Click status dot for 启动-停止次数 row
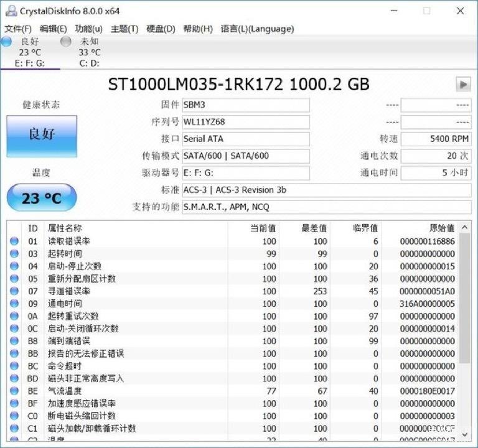Image resolution: width=478 pixels, height=448 pixels. (x=14, y=266)
